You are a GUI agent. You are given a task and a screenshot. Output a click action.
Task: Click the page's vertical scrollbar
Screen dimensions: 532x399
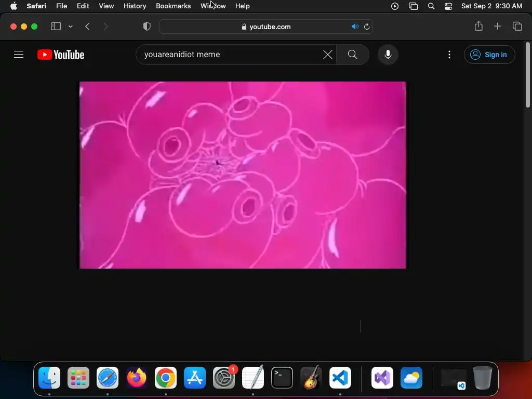click(x=528, y=75)
